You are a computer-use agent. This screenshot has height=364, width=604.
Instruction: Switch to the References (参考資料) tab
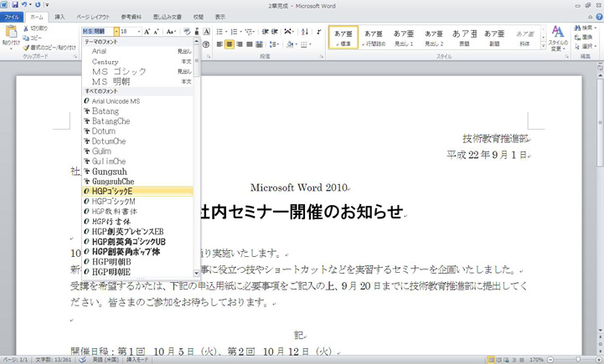[131, 17]
